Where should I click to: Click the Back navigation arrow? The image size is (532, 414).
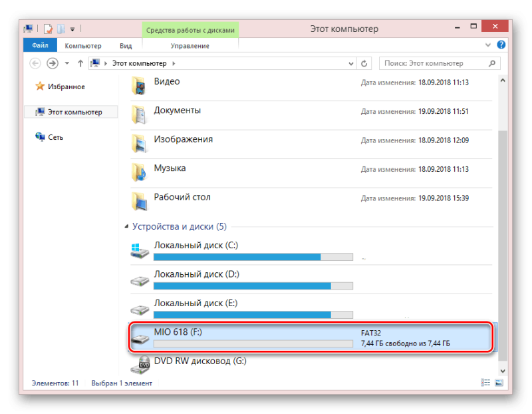click(x=35, y=63)
